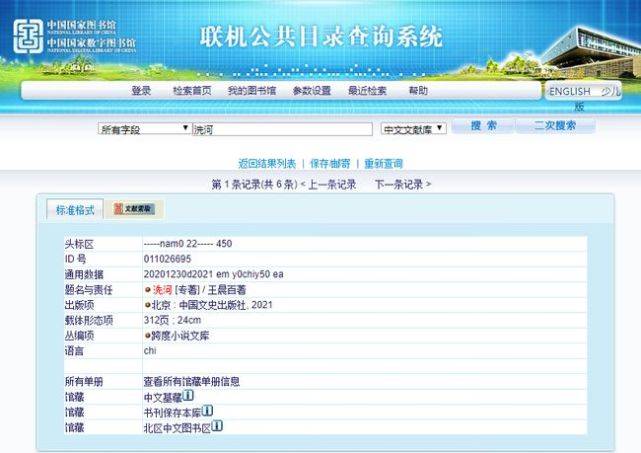The image size is (641, 453).
Task: Switch to the 标准格式 tab
Action: click(x=74, y=210)
